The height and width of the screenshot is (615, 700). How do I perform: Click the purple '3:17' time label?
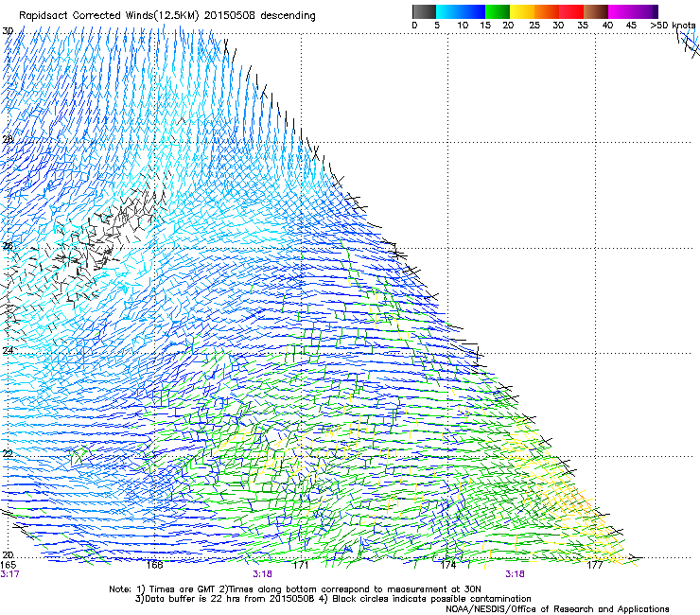pyautogui.click(x=9, y=574)
